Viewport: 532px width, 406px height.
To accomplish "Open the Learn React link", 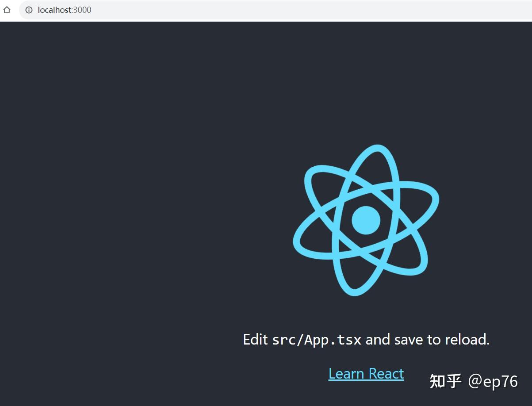I will pyautogui.click(x=366, y=373).
